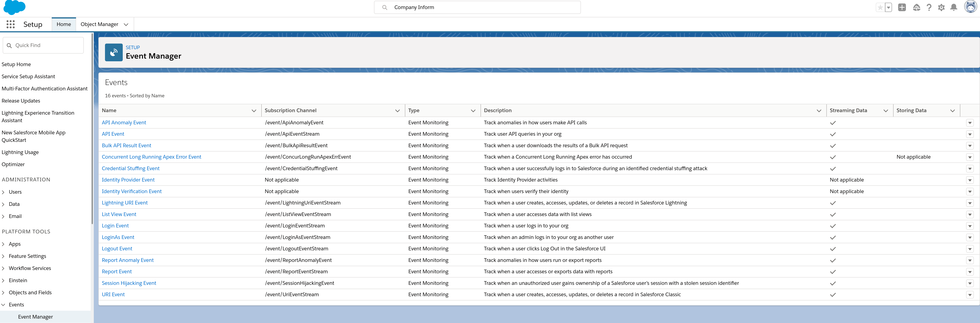The height and width of the screenshot is (323, 980).
Task: Select Event Manager in sidebar
Action: (x=35, y=317)
